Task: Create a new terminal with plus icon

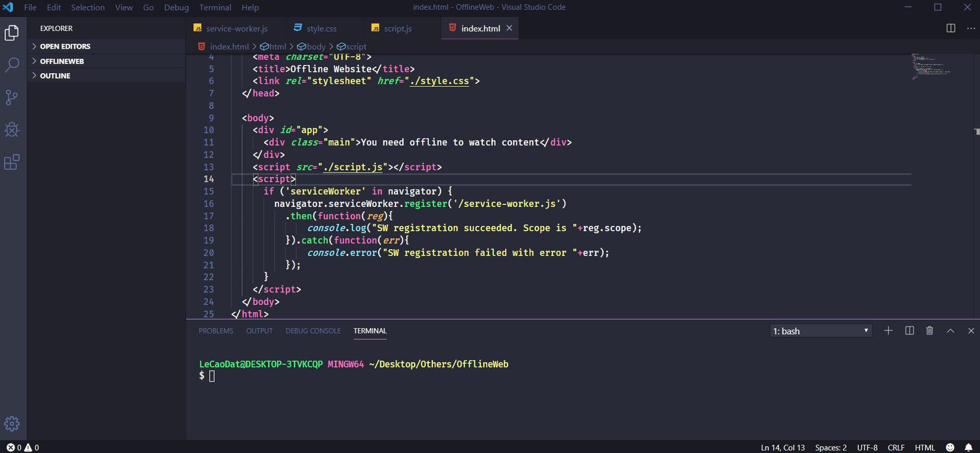Action: 888,331
